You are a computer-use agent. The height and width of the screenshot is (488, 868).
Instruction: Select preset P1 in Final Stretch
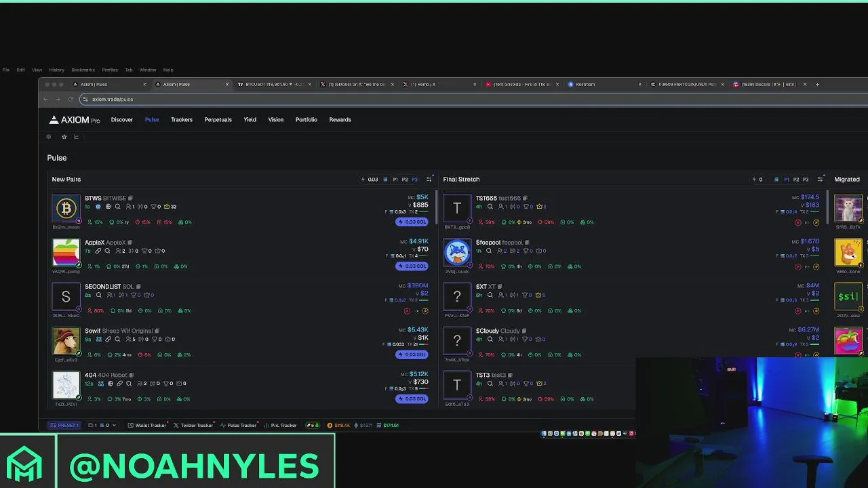pos(787,180)
